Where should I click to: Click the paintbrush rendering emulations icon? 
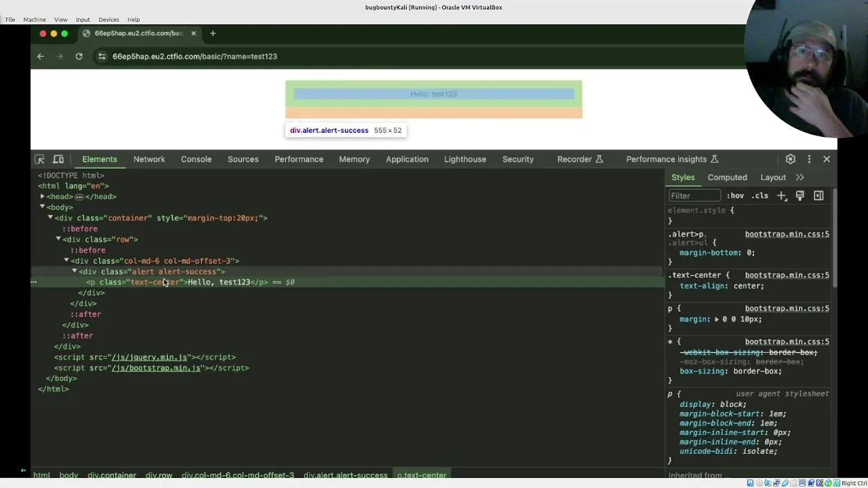pos(800,196)
